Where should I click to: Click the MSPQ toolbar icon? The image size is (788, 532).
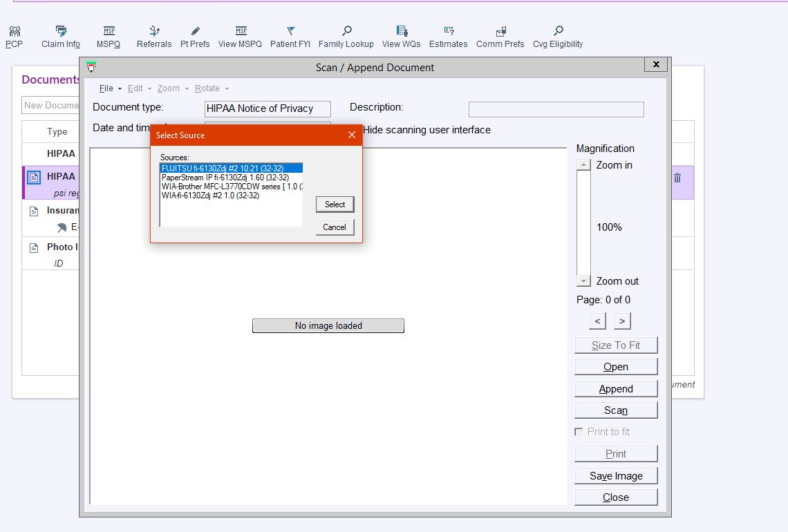[109, 31]
